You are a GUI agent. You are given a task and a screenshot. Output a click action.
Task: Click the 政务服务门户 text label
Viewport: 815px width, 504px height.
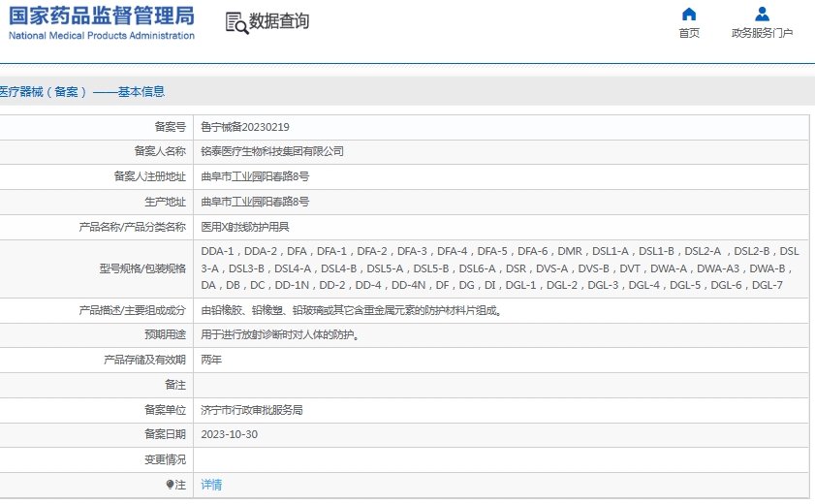pos(762,33)
